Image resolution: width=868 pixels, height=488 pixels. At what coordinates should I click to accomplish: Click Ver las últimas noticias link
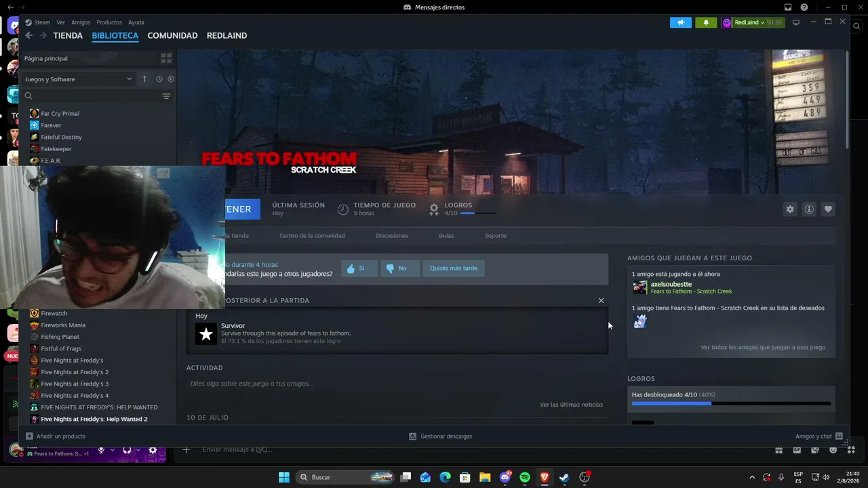[571, 405]
